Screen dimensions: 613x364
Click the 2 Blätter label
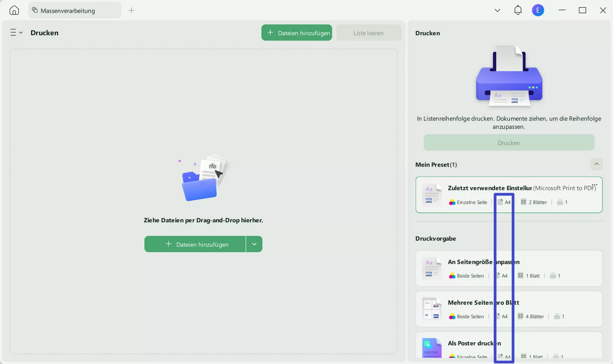(x=538, y=202)
